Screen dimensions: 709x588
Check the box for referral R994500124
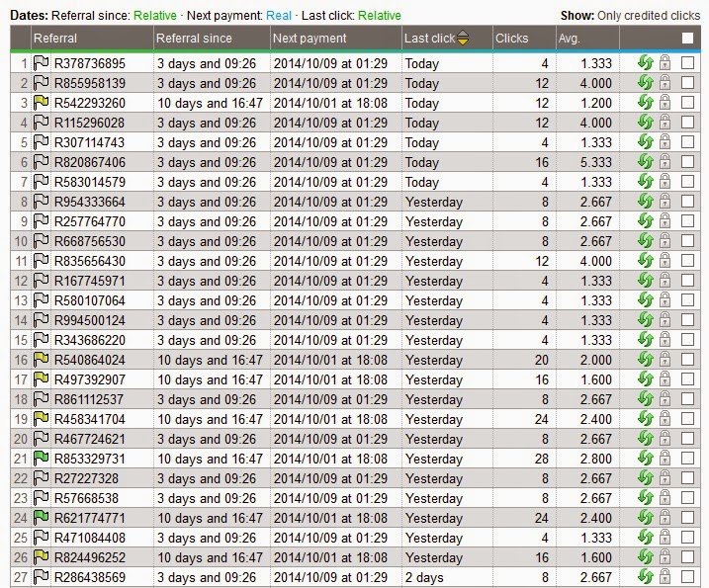click(687, 319)
